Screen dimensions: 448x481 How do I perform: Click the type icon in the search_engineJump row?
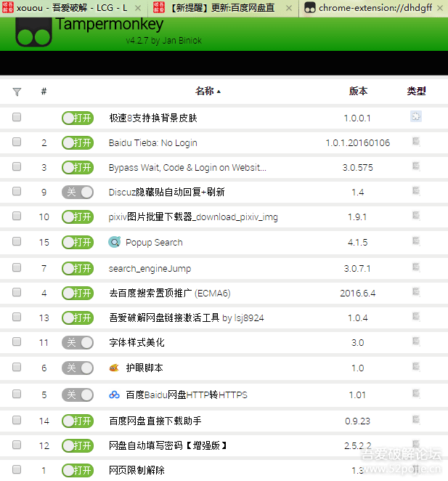(x=416, y=267)
